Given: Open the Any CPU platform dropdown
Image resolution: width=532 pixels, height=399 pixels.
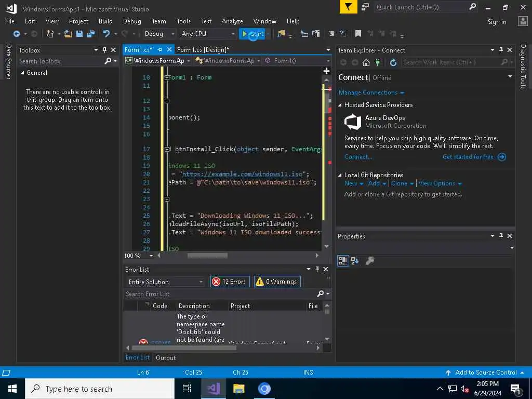Looking at the screenshot, I should tap(207, 34).
